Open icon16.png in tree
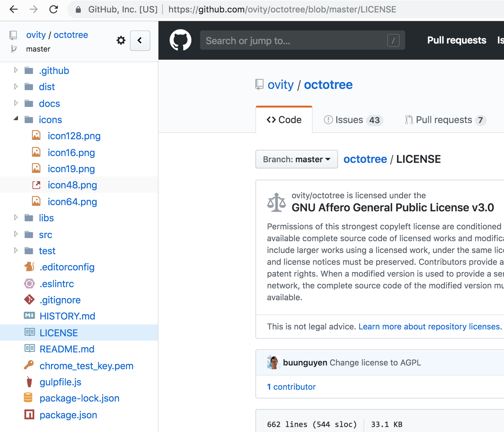The width and height of the screenshot is (504, 432). coord(71,153)
